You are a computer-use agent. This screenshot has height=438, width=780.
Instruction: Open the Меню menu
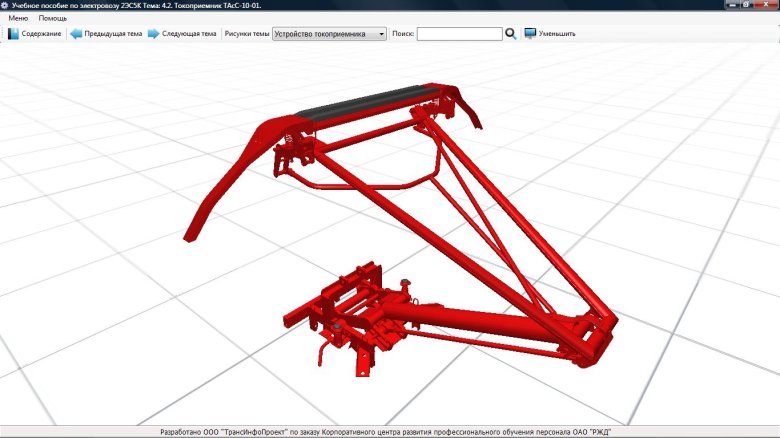[18, 19]
